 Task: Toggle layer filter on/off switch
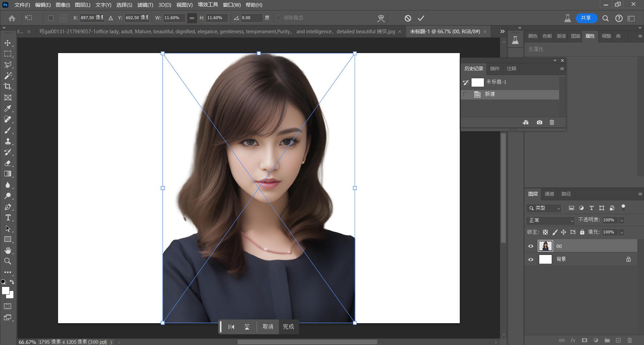[623, 208]
